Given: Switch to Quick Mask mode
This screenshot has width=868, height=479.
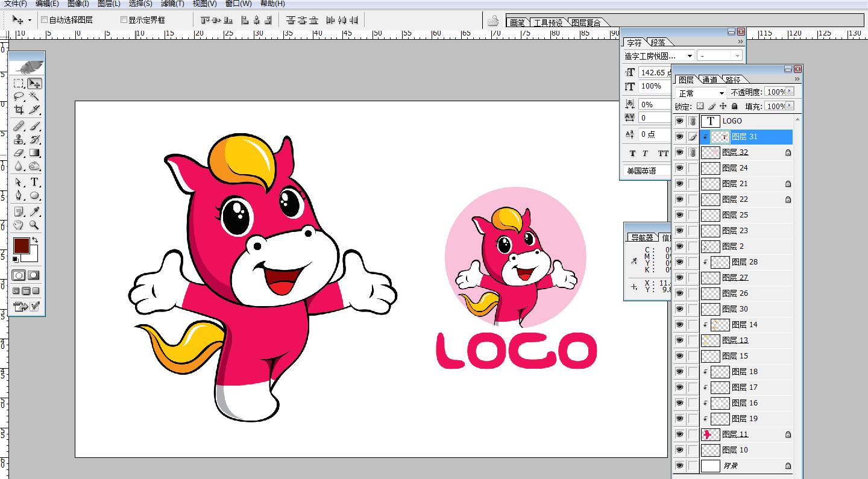Looking at the screenshot, I should 34,275.
